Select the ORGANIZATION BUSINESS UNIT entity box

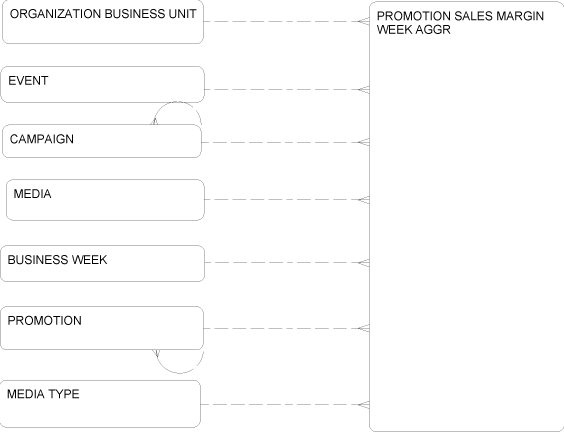(103, 22)
